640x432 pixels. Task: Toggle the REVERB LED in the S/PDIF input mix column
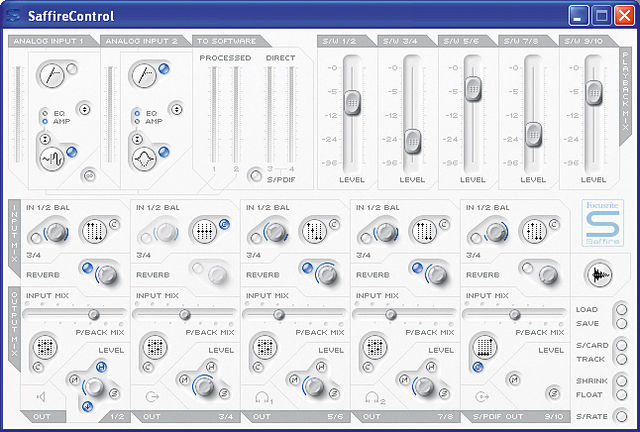click(x=527, y=268)
